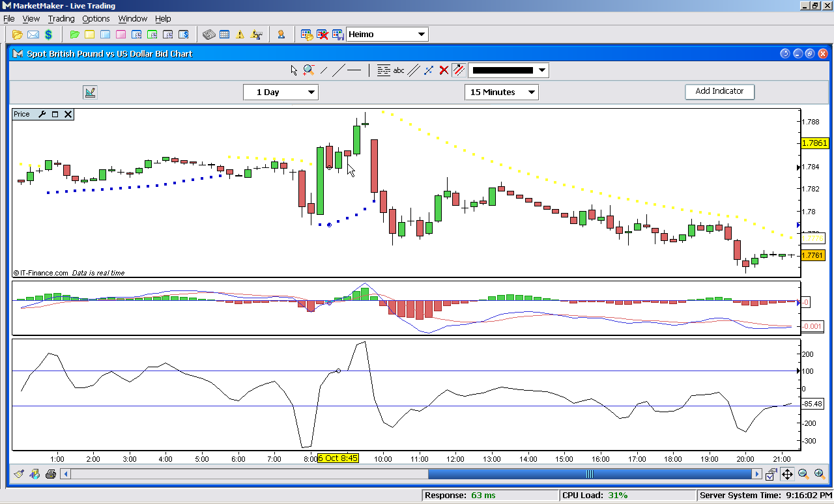This screenshot has width=834, height=504.
Task: Click the red X delete drawing icon
Action: (444, 70)
